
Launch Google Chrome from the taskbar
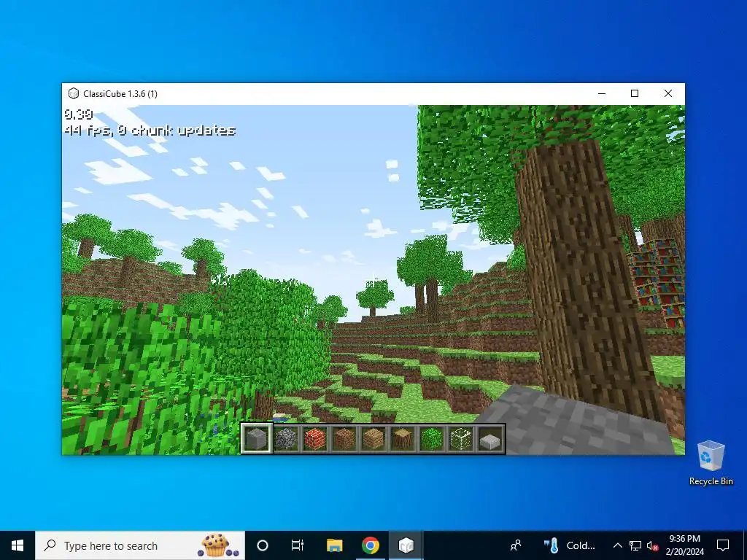(370, 545)
